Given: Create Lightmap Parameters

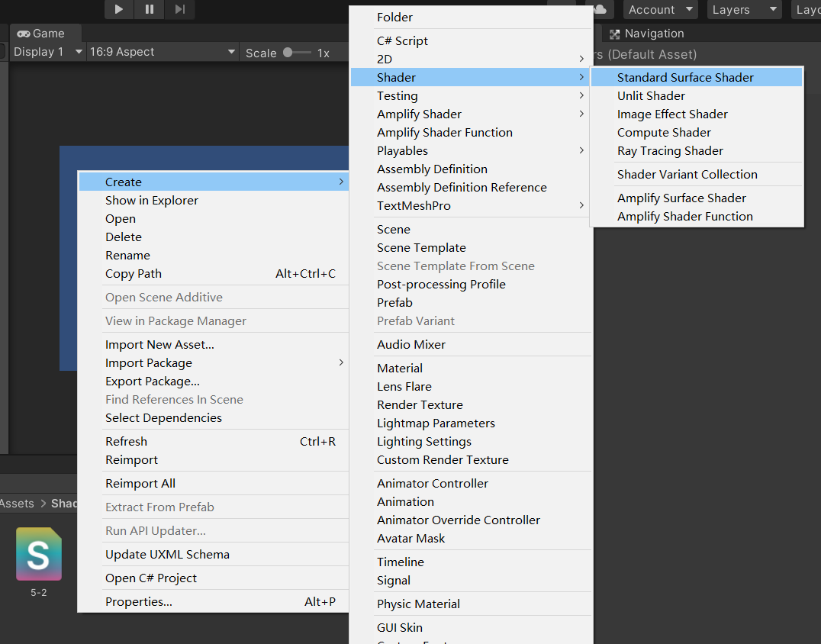Looking at the screenshot, I should 472,423.
